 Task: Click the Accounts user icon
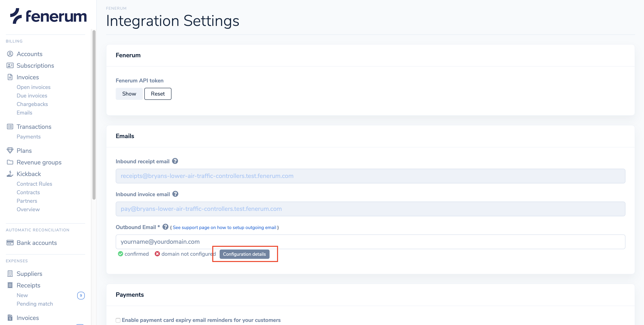(x=10, y=54)
